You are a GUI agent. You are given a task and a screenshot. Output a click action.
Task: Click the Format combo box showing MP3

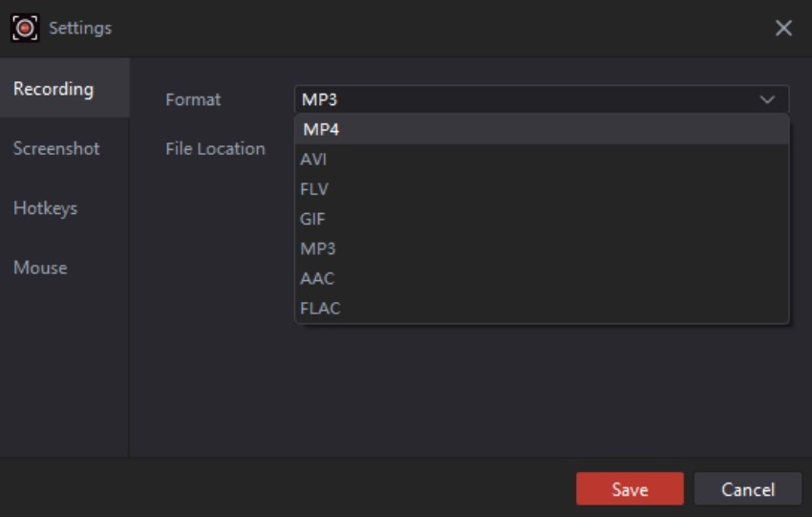(525, 99)
